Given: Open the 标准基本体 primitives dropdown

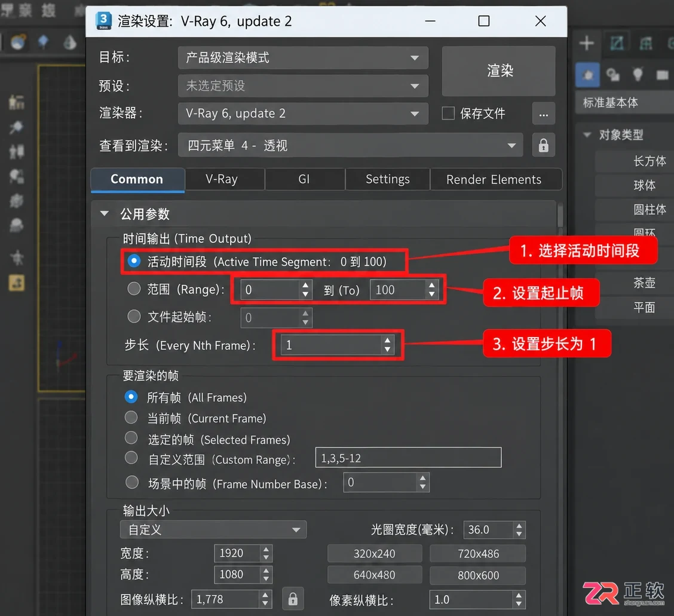Looking at the screenshot, I should 624,102.
